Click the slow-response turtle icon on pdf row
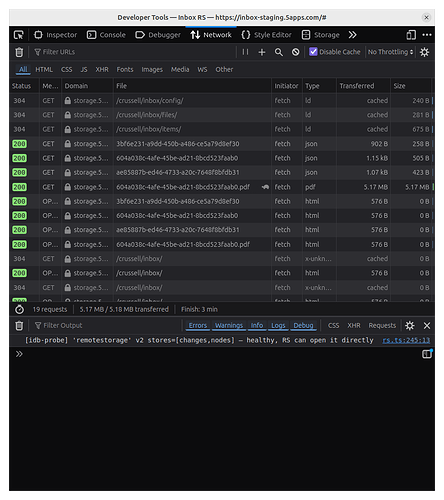 (265, 187)
